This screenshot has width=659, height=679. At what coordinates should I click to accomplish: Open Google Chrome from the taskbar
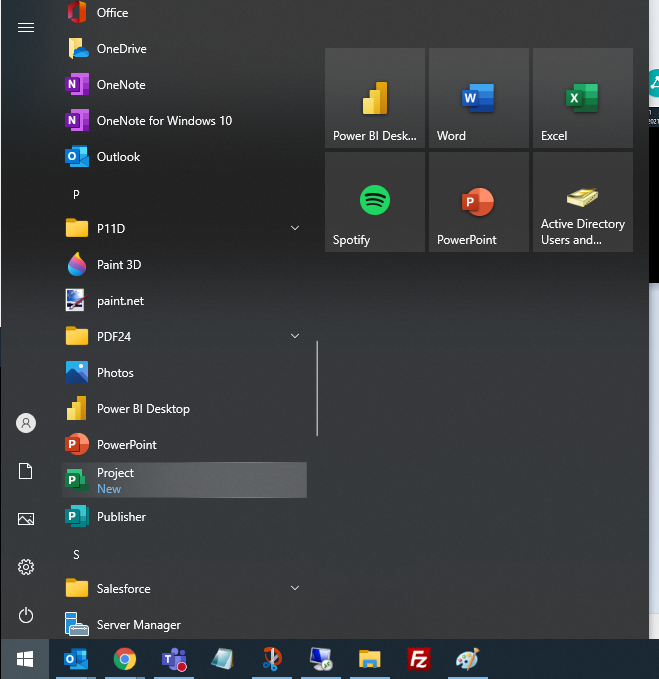point(125,659)
